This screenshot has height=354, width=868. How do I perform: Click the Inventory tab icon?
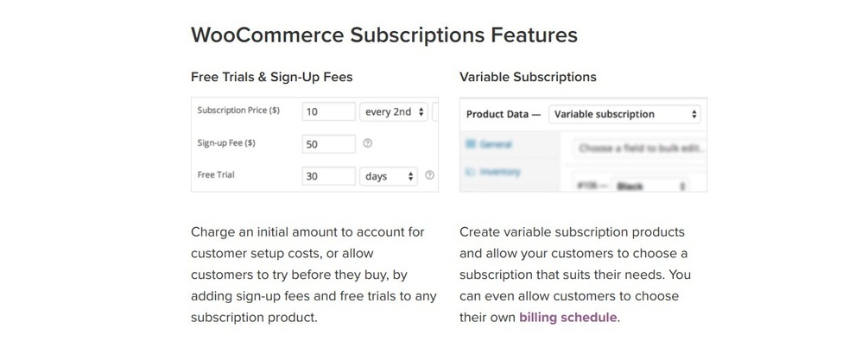[x=471, y=172]
